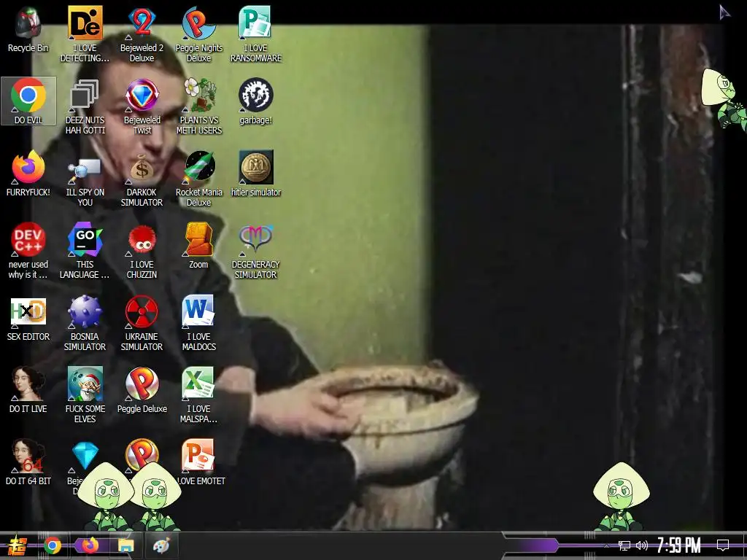Open the 7:59 PM clock flyout
This screenshot has width=747, height=560.
tap(678, 545)
